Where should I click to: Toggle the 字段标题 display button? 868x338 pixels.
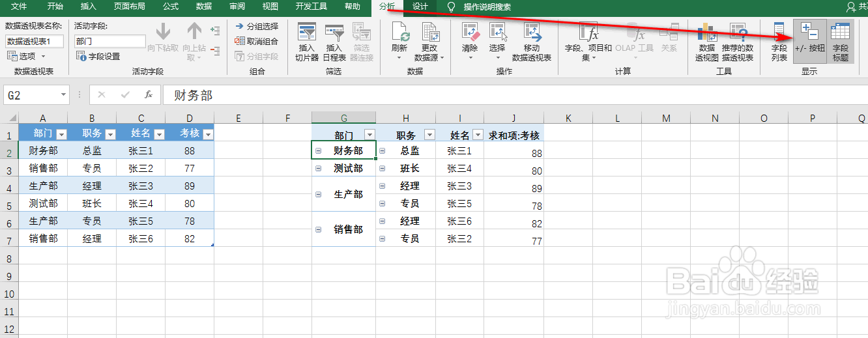[x=840, y=41]
